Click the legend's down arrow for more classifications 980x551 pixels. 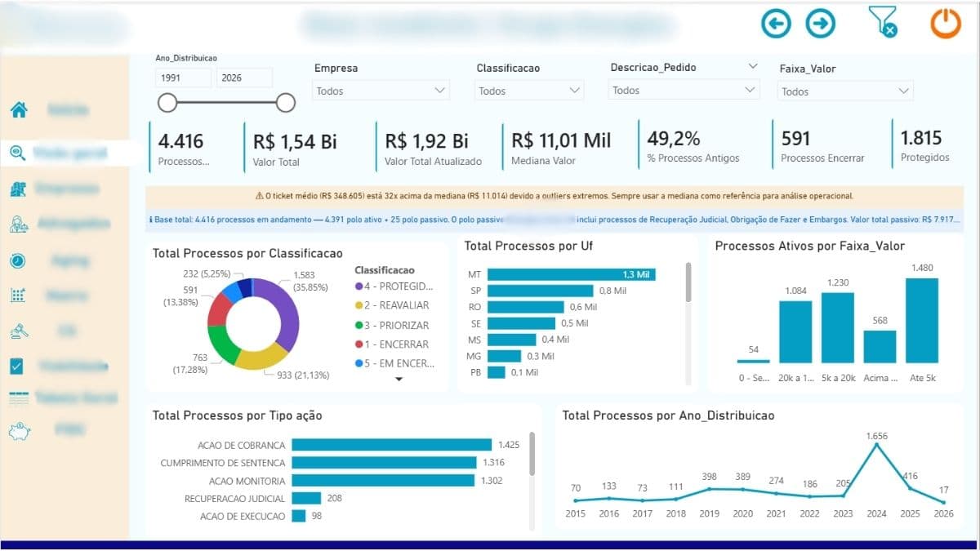pos(399,379)
